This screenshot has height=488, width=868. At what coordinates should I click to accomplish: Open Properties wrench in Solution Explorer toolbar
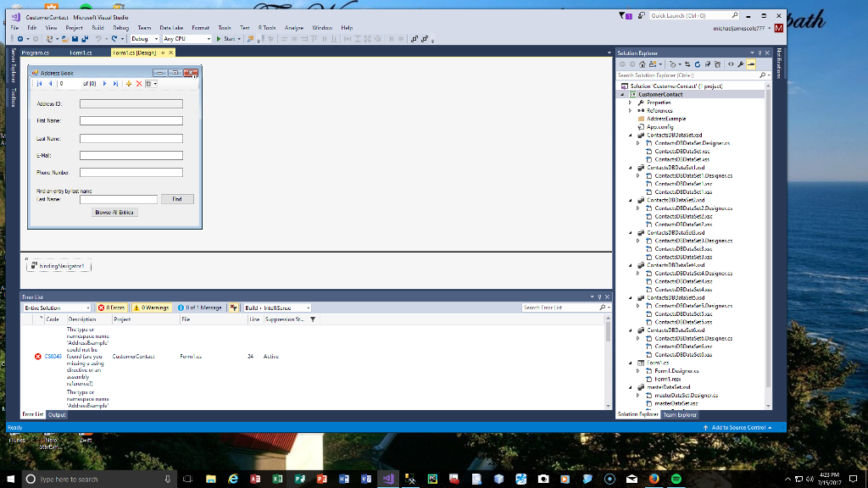tap(741, 64)
